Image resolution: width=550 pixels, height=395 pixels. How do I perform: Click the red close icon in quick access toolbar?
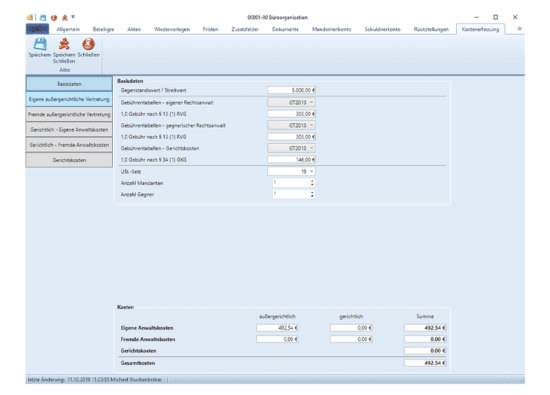54,17
